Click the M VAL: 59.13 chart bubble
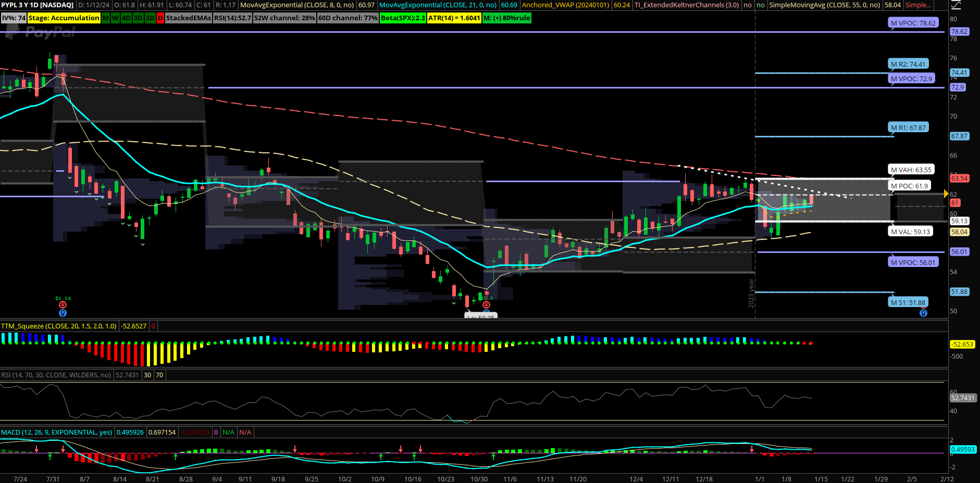 point(910,232)
